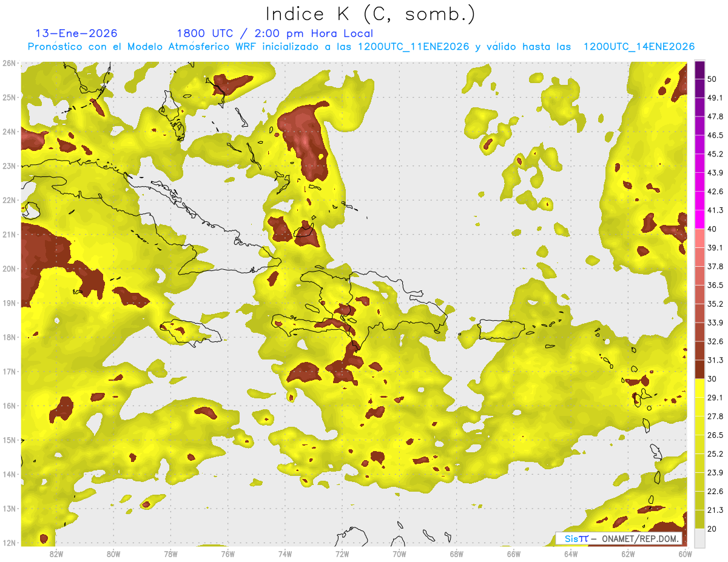Select the date label '13-Ene-2026'

(x=76, y=33)
